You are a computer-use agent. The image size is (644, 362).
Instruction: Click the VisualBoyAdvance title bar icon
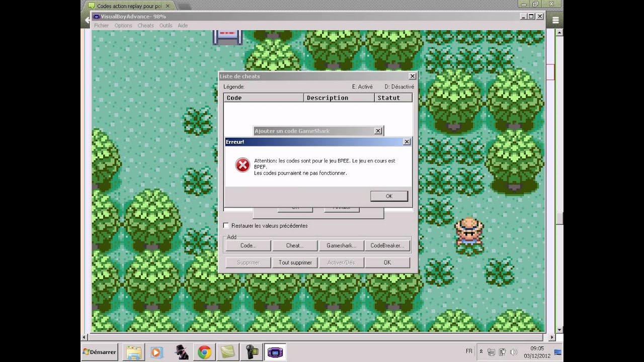coord(96,17)
